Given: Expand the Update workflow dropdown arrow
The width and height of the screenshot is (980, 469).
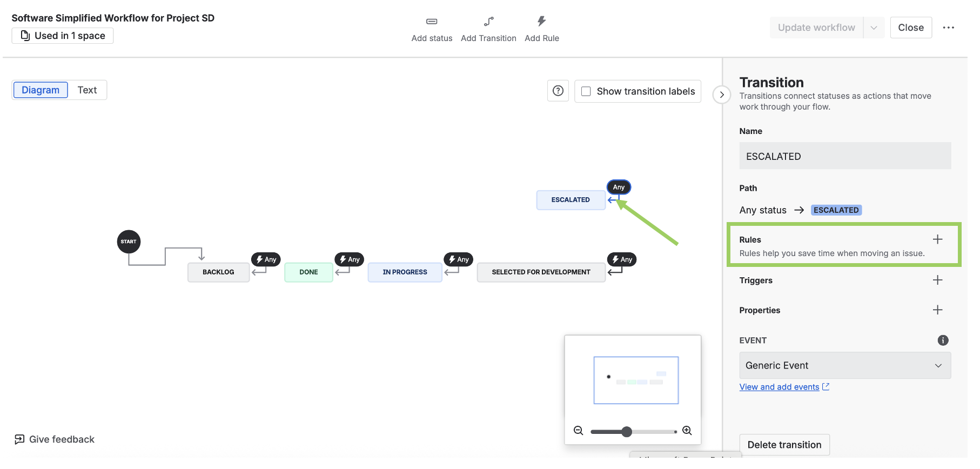Looking at the screenshot, I should point(874,28).
